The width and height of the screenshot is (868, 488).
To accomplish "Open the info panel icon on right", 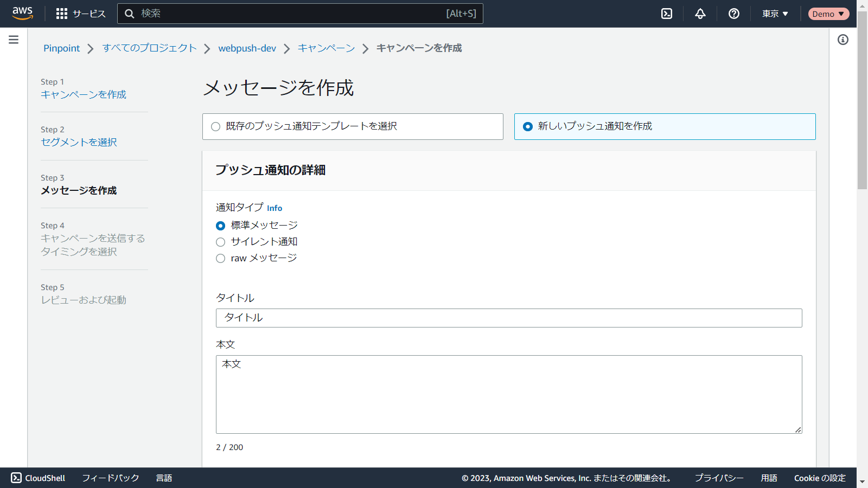I will pos(843,40).
